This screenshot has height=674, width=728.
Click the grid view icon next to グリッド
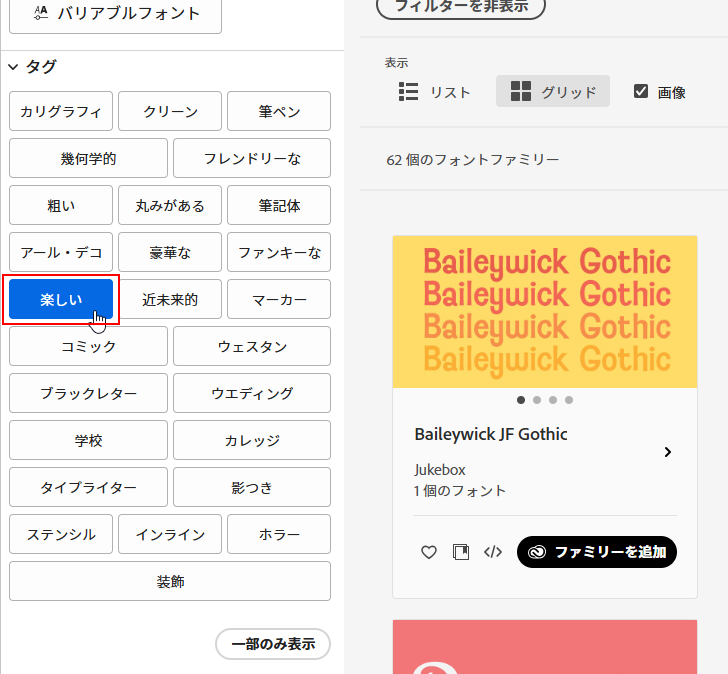pos(520,91)
